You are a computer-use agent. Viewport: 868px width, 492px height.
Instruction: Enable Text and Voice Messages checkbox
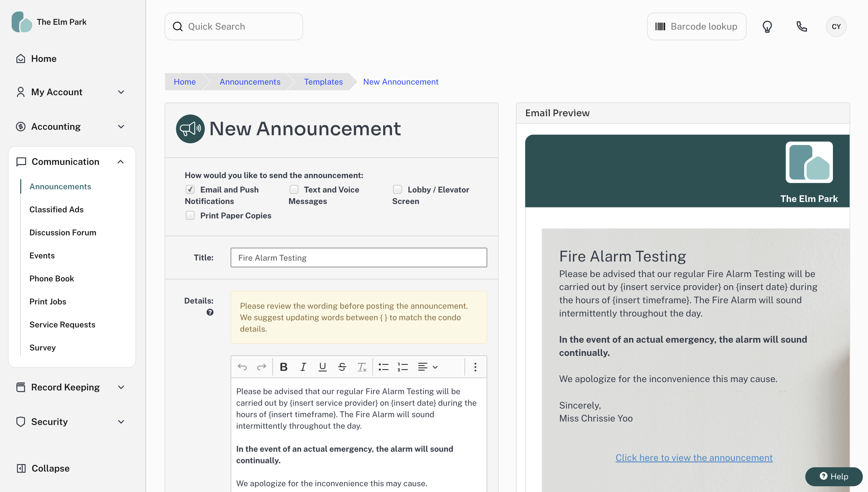[x=294, y=189]
